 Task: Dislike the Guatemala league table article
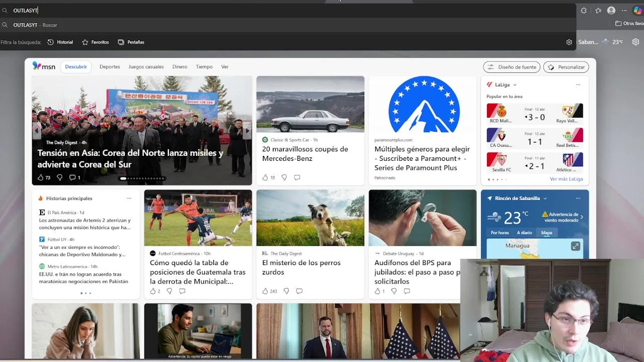point(169,291)
